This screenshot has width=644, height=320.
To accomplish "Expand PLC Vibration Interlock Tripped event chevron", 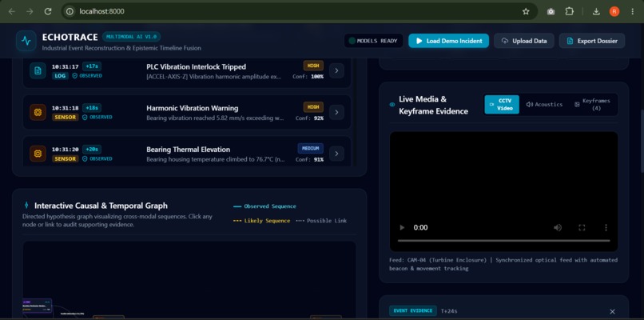I will [336, 70].
